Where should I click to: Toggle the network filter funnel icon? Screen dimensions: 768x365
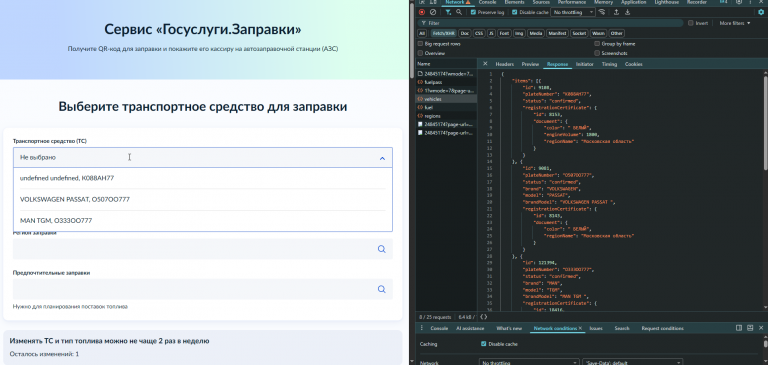point(448,12)
